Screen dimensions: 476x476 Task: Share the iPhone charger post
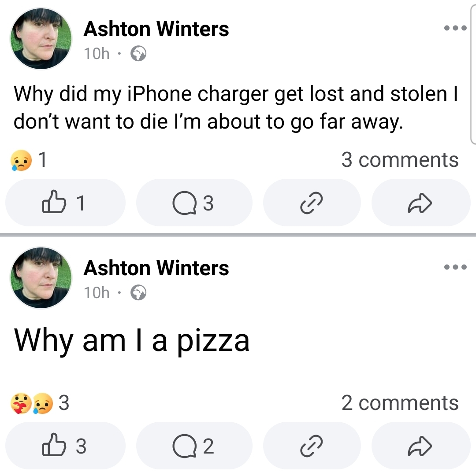pos(421,203)
